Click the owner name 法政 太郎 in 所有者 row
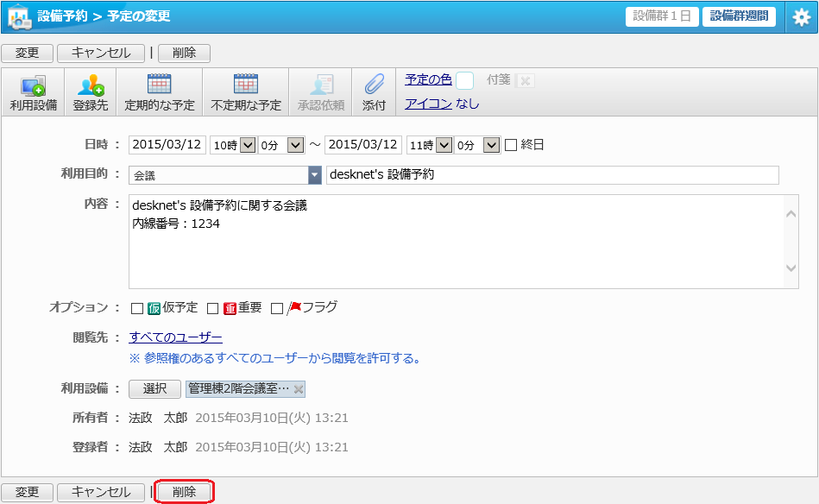Image resolution: width=819 pixels, height=504 pixels. (x=158, y=418)
